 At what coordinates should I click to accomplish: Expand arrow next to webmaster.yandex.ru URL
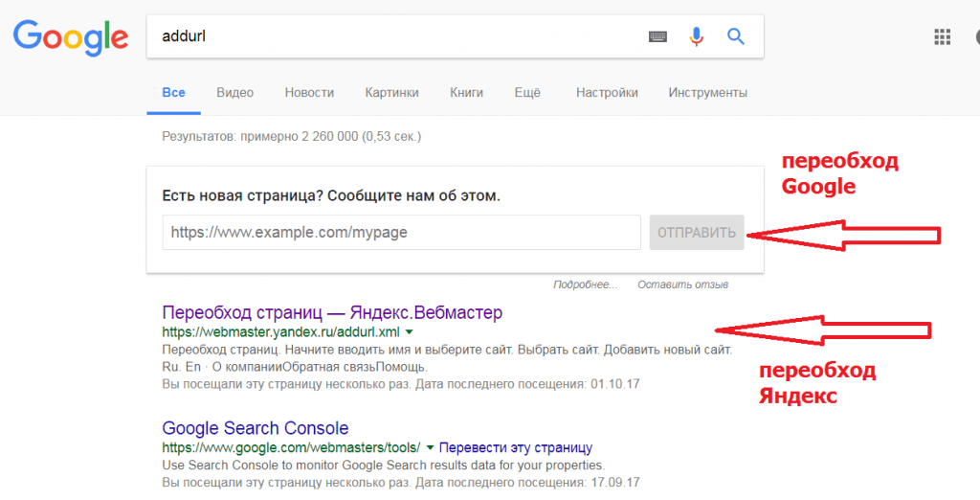tap(410, 332)
